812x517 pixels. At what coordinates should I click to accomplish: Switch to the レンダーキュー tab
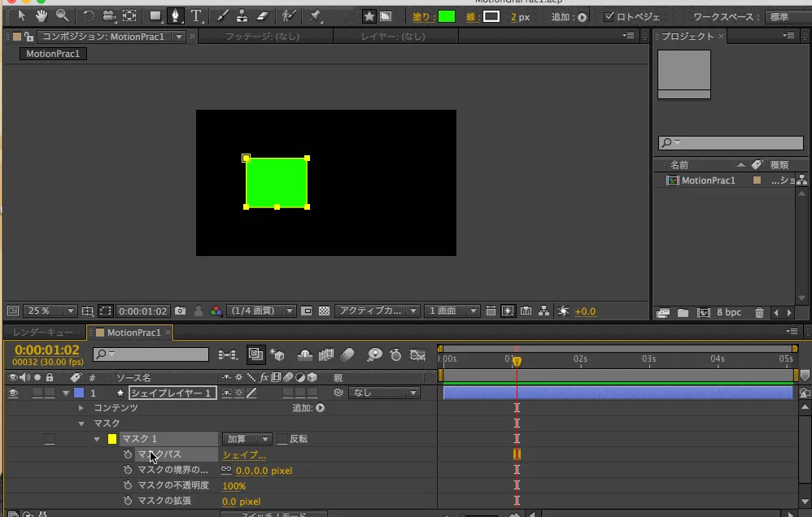coord(42,332)
